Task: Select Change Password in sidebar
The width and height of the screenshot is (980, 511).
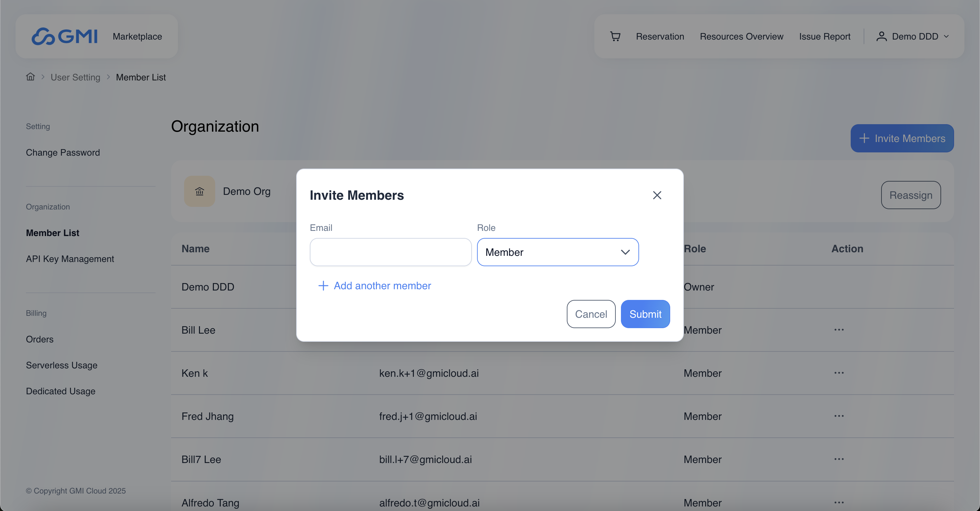Action: point(63,153)
